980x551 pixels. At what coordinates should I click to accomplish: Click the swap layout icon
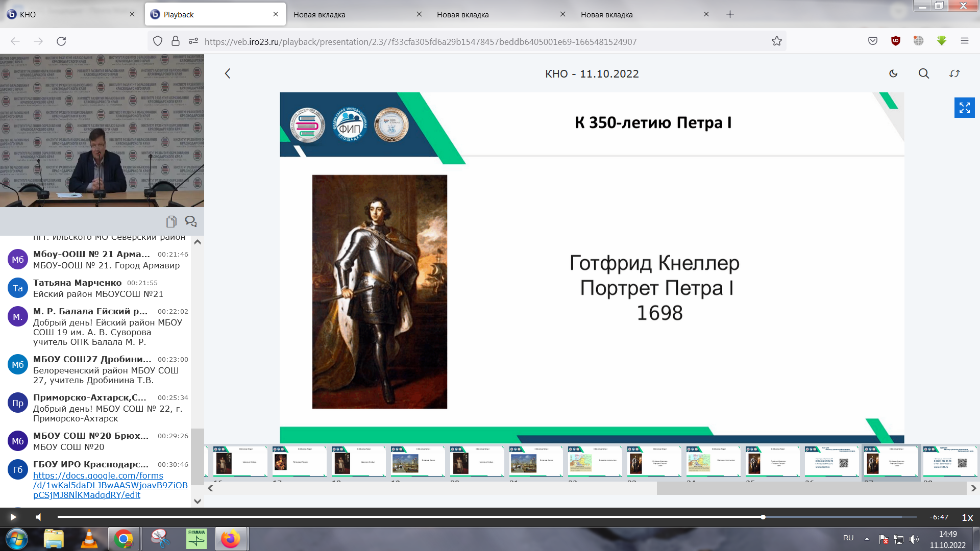[x=954, y=73]
